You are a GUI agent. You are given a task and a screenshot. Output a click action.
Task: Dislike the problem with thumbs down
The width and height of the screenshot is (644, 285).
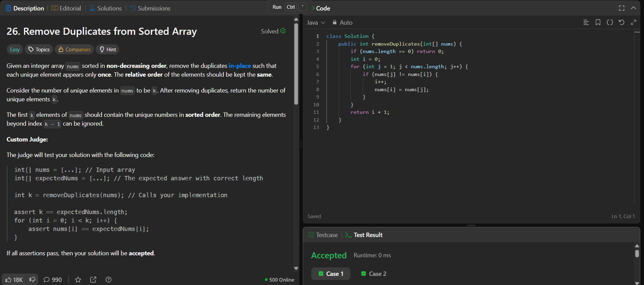[32, 280]
